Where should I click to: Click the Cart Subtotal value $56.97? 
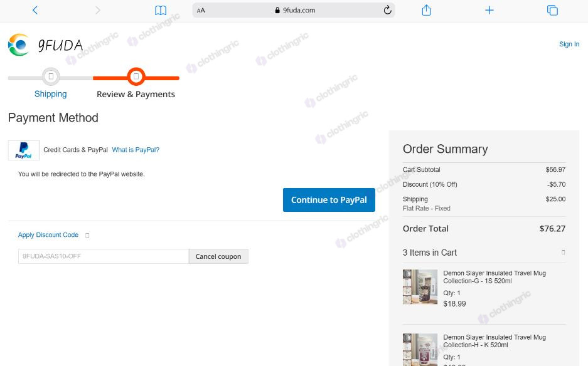(x=555, y=170)
